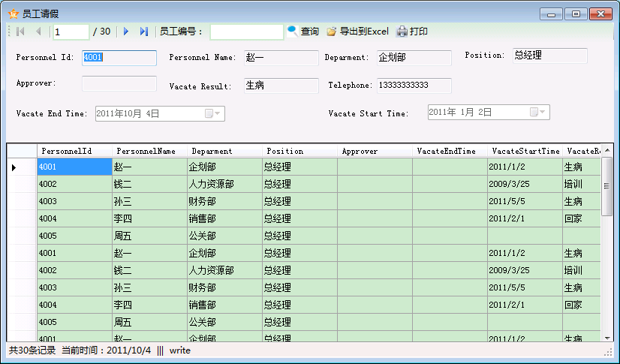Select first 销售部 cell
620x364 pixels.
[x=224, y=218]
